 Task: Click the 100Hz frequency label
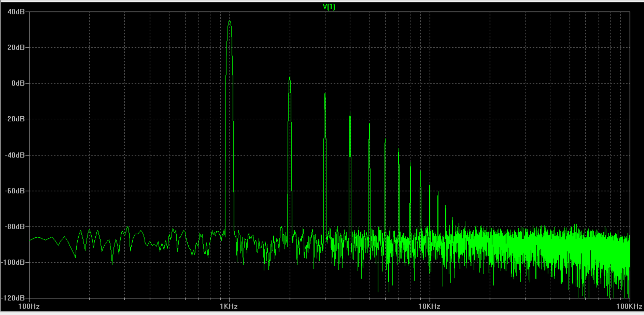[x=29, y=306]
